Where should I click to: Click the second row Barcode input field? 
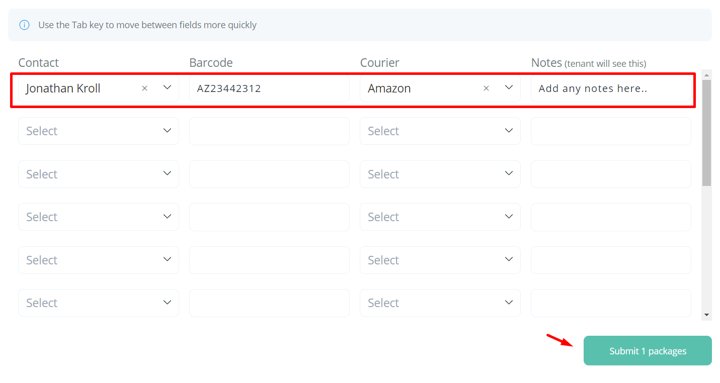click(269, 131)
